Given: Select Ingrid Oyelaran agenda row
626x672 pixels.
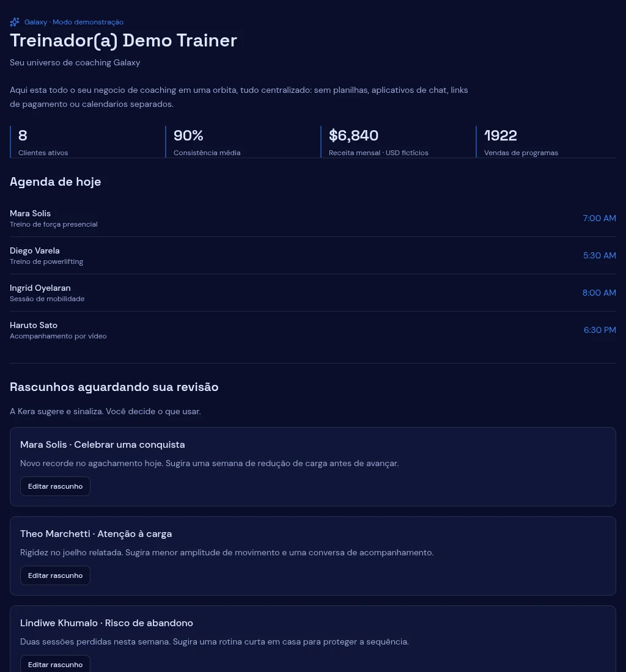Looking at the screenshot, I should tap(313, 293).
